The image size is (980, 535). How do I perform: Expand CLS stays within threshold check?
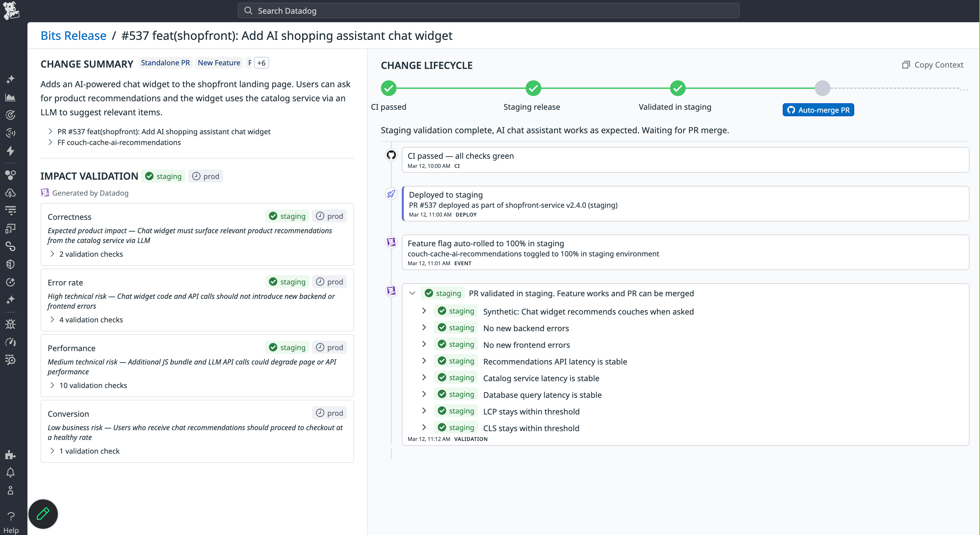(424, 427)
